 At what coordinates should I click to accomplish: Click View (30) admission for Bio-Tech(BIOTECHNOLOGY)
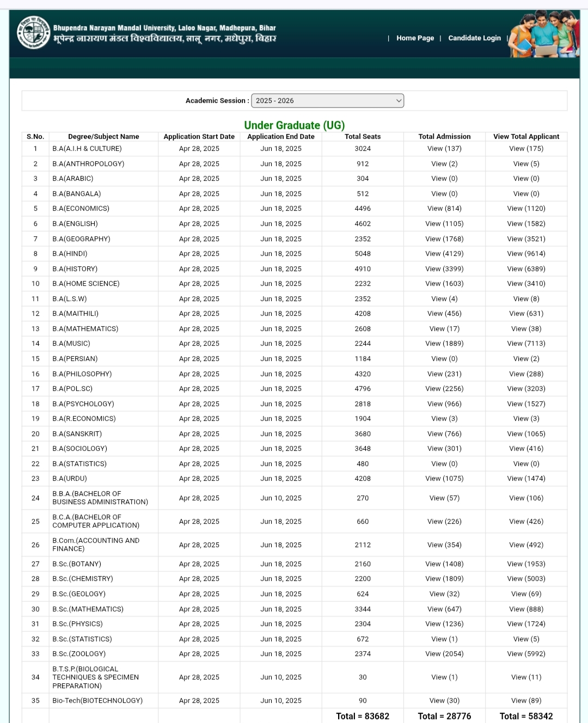pyautogui.click(x=444, y=701)
